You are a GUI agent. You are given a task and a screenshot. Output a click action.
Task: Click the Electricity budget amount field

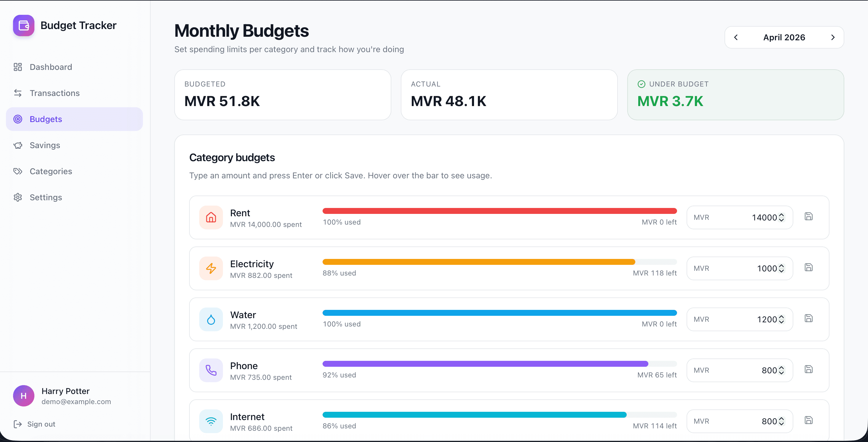click(x=740, y=268)
